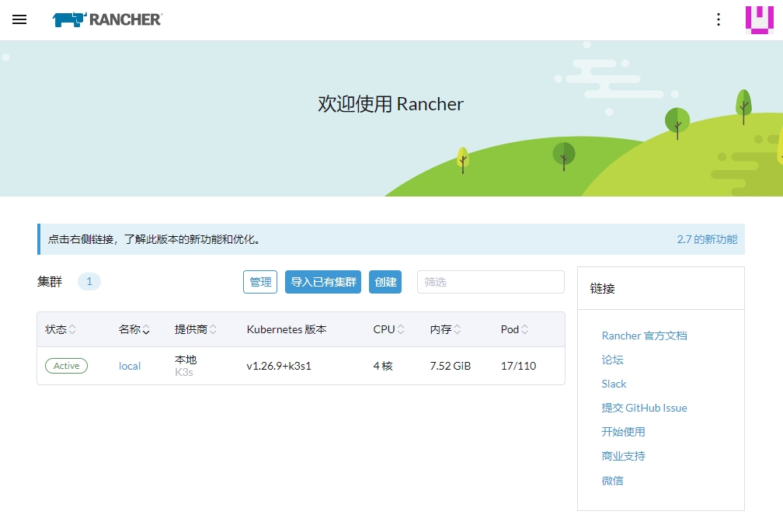The height and width of the screenshot is (532, 783).
Task: Sort clusters by 状态 column
Action: click(61, 329)
